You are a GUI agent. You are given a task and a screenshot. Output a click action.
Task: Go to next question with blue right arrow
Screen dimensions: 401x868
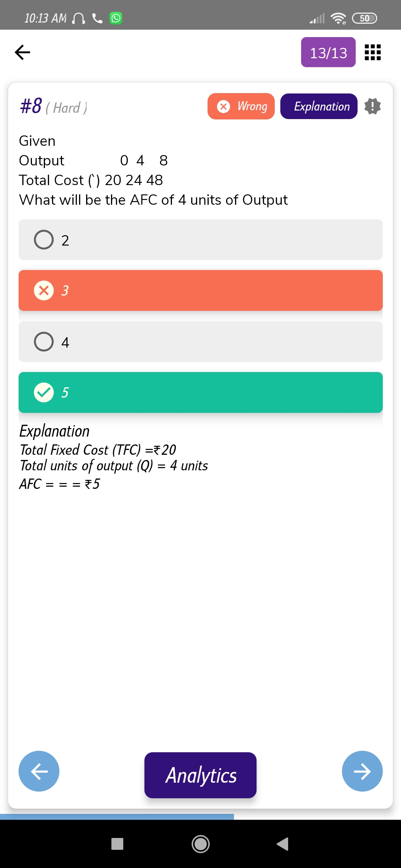(x=362, y=771)
